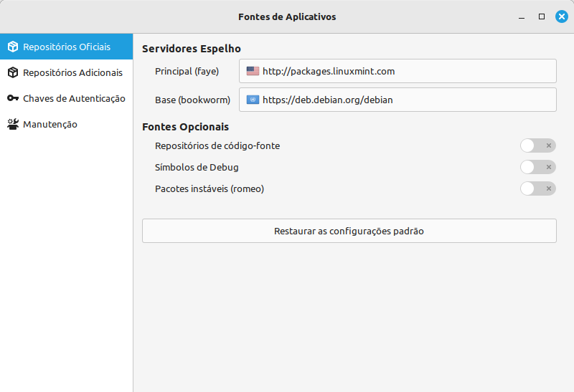This screenshot has width=574, height=392.
Task: Click the http://packages.linuxmint.com URL text
Action: (329, 71)
